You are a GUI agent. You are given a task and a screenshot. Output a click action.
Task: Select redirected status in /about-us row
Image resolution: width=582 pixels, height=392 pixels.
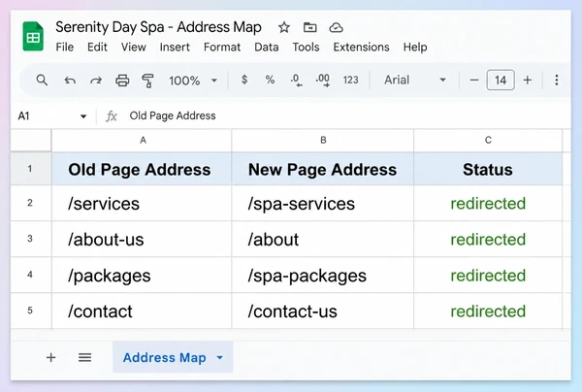point(488,239)
